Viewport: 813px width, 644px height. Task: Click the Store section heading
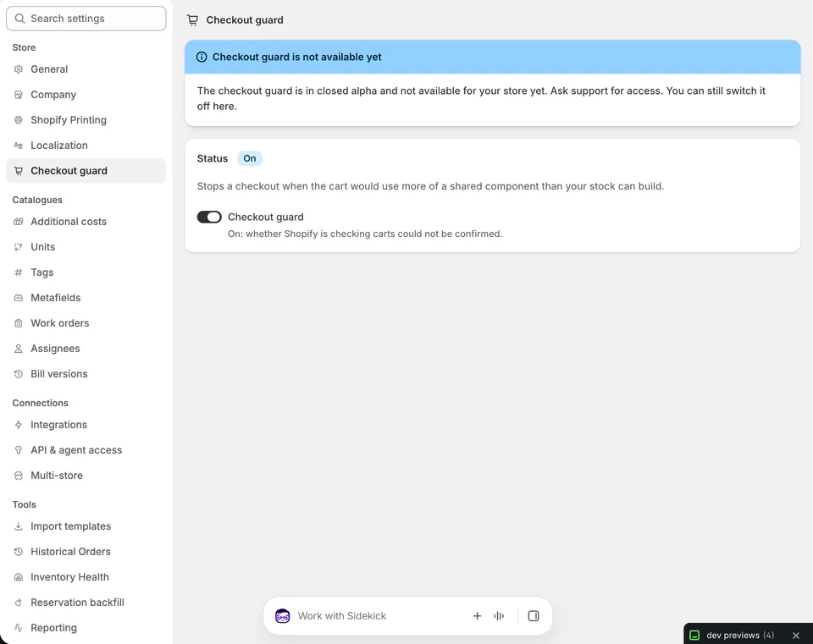pos(24,47)
